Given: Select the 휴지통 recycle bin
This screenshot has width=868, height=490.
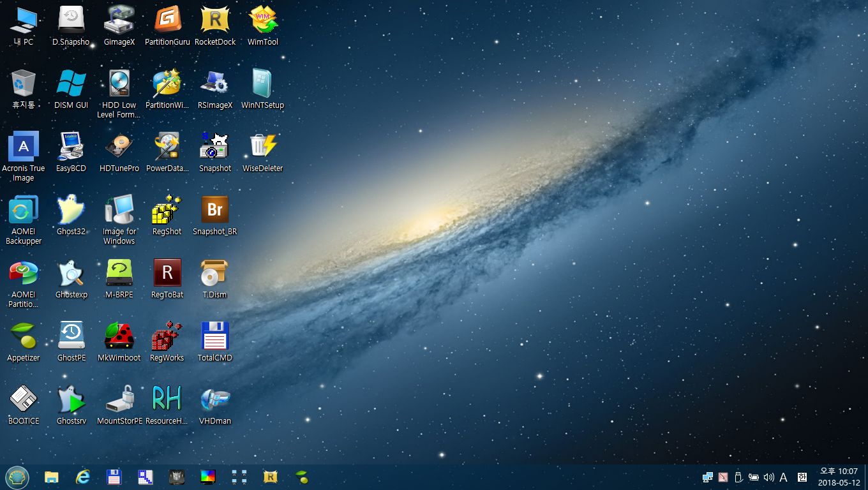Looking at the screenshot, I should (x=24, y=89).
